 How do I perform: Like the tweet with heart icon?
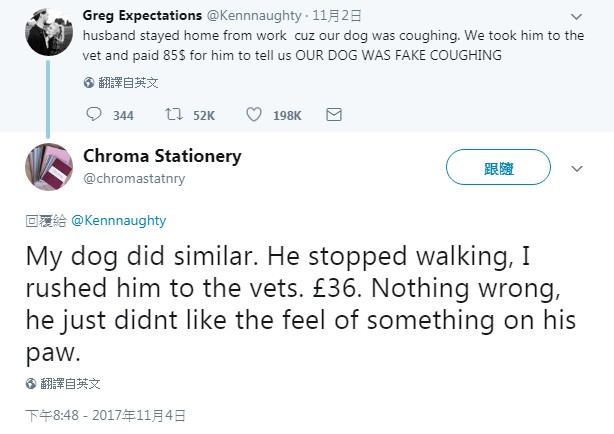(254, 115)
